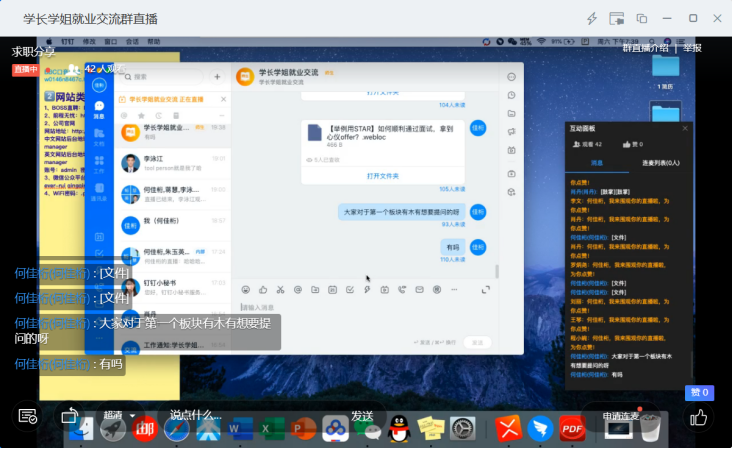Click the 举报 report link

click(692, 48)
